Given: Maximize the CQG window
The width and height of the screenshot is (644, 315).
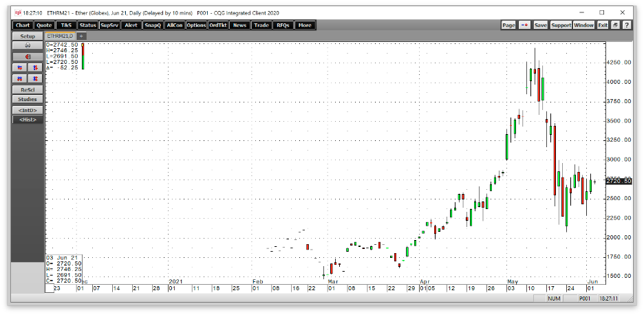Looking at the screenshot, I should (602, 13).
